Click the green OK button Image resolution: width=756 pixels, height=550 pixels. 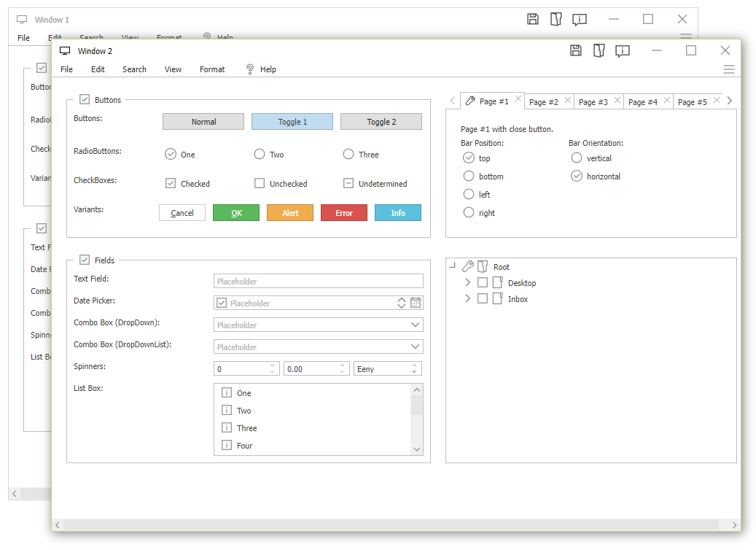236,213
